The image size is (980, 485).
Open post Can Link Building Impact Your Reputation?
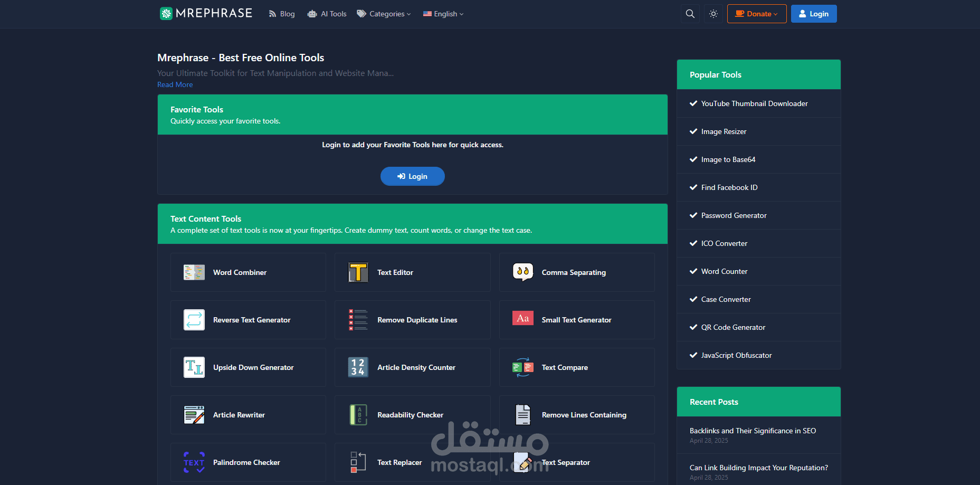click(759, 468)
